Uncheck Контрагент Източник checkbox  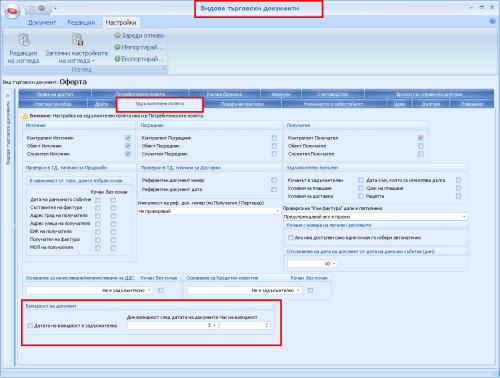click(128, 138)
